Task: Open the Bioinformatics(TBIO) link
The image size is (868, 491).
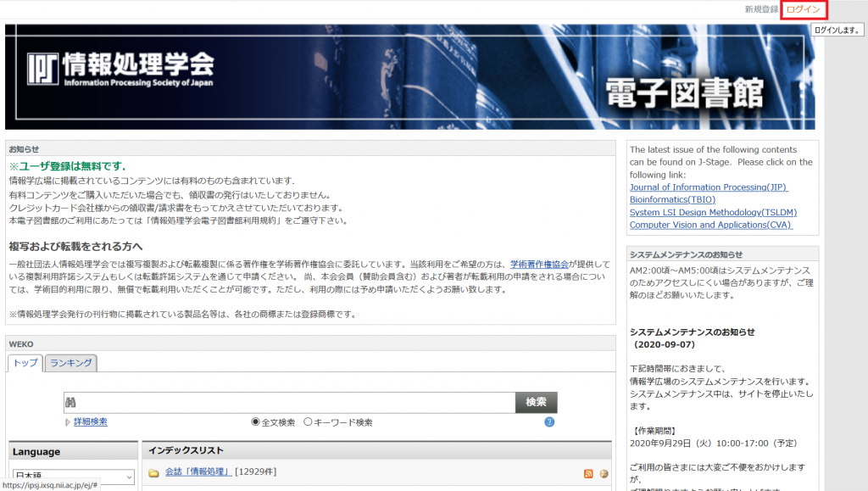Action: click(x=672, y=200)
